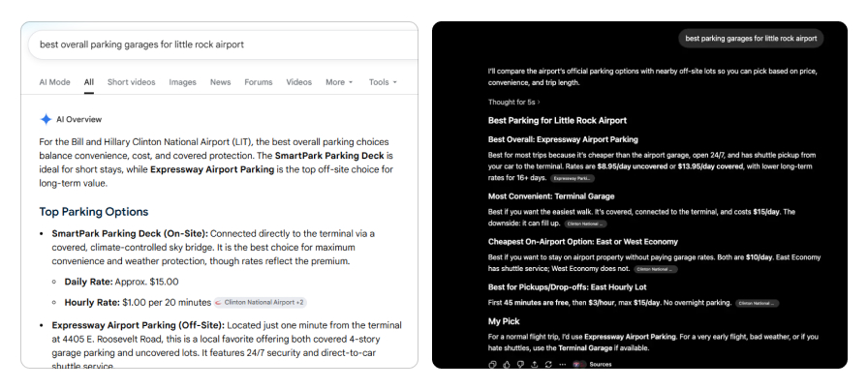Click the 'My Pick' heading

point(504,321)
